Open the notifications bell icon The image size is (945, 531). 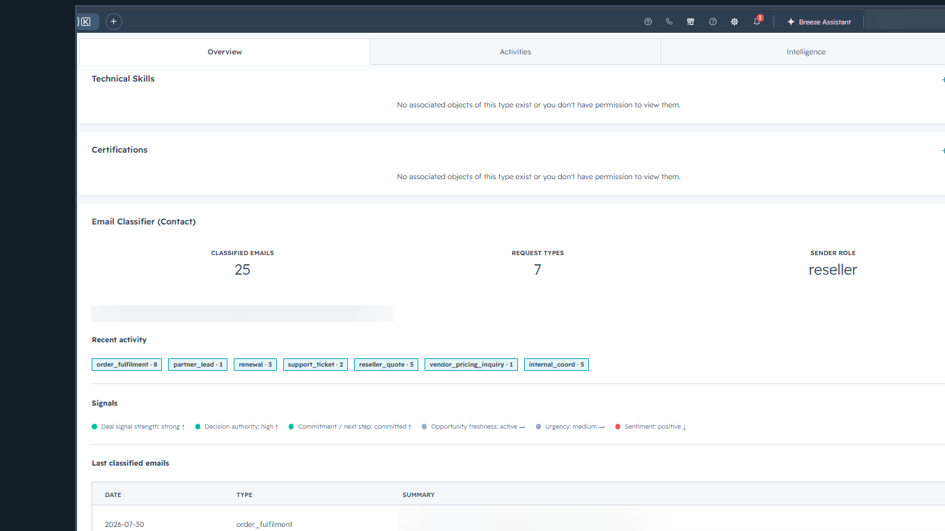click(757, 21)
